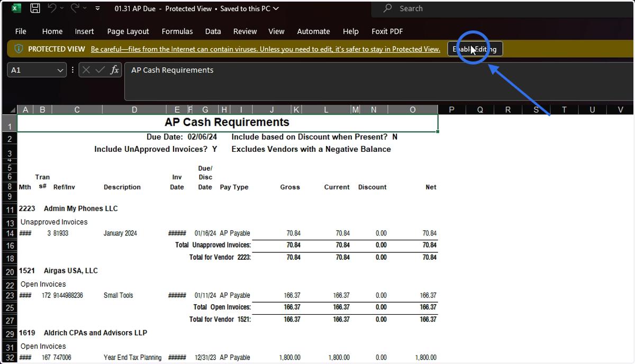Click the Enable Editing button

coord(475,49)
